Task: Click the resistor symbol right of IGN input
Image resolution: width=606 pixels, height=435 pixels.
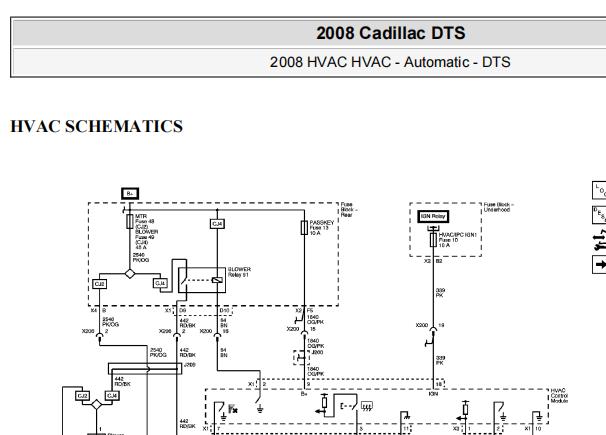Action: [x=466, y=409]
